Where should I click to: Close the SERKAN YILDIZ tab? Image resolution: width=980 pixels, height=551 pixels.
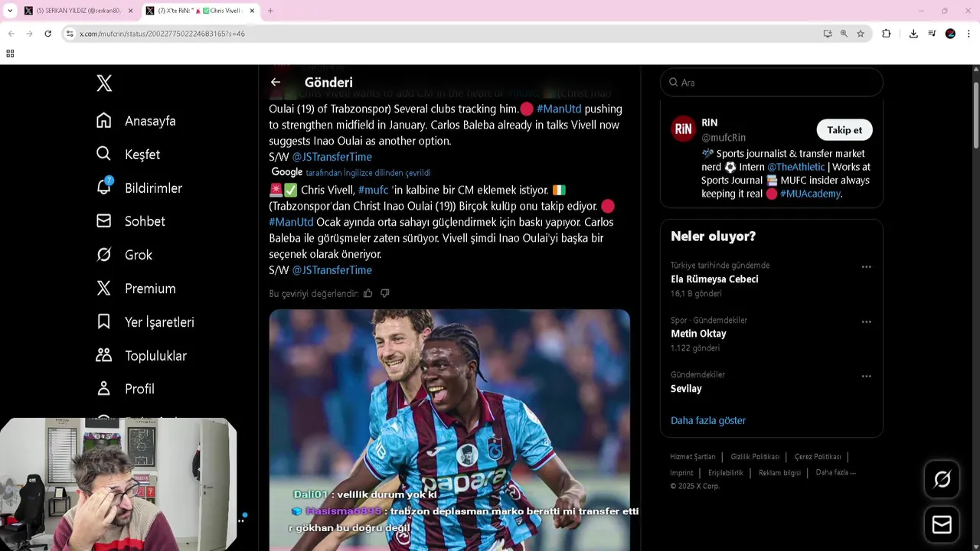(130, 11)
